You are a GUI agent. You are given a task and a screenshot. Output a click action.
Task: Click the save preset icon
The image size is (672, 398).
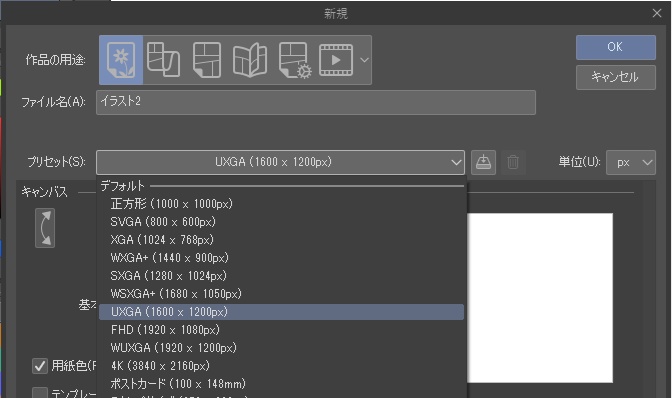483,162
